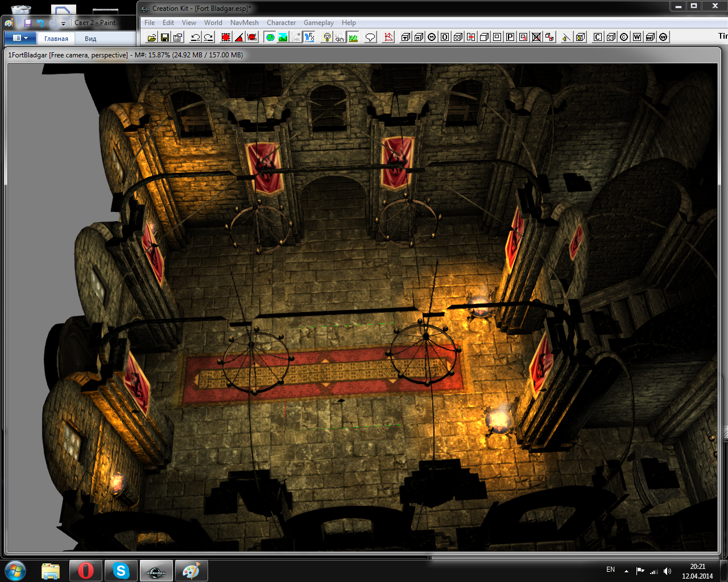The width and height of the screenshot is (728, 582).
Task: Click the yellow light cone toolbar icon
Action: tap(566, 37)
